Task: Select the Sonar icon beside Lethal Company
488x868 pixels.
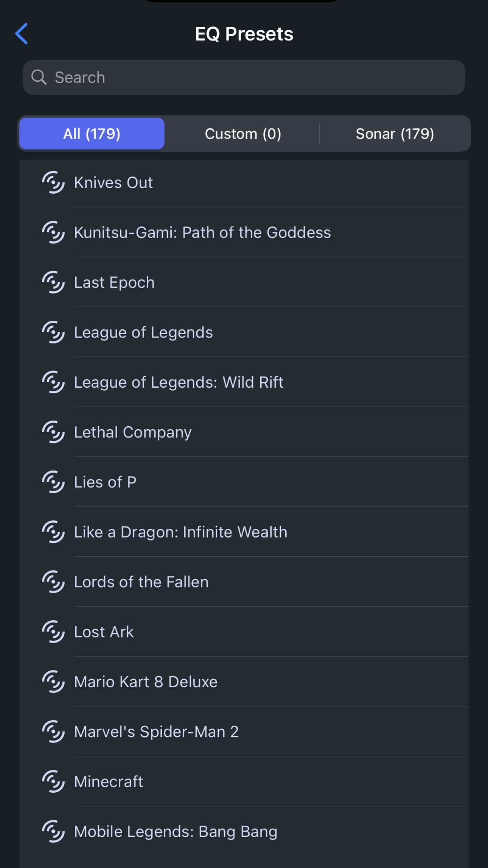Action: (53, 432)
